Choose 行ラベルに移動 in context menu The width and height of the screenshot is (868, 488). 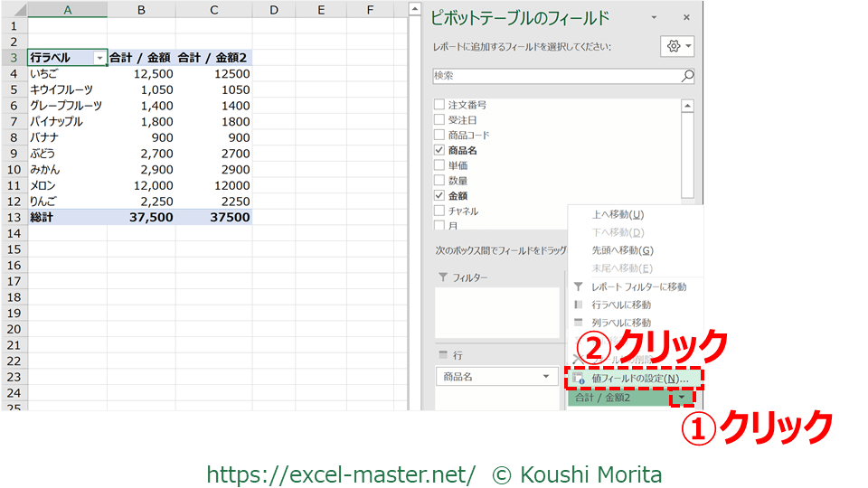(620, 305)
